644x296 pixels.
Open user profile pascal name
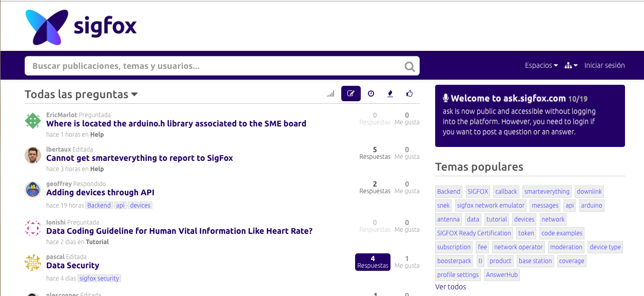(55, 257)
